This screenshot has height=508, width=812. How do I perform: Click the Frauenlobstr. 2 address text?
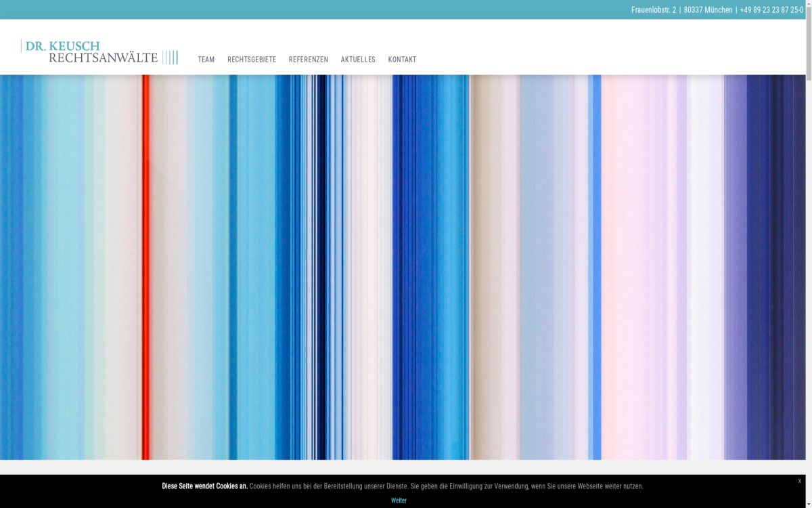[x=653, y=10]
